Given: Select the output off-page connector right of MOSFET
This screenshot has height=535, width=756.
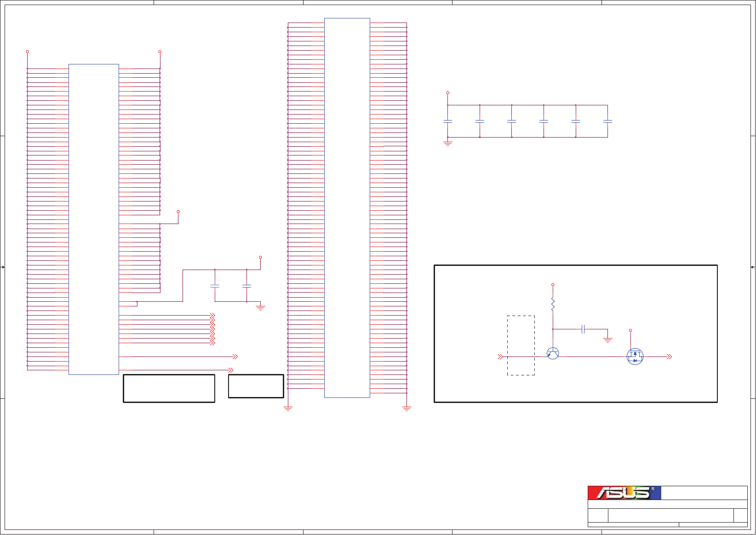Looking at the screenshot, I should 670,357.
